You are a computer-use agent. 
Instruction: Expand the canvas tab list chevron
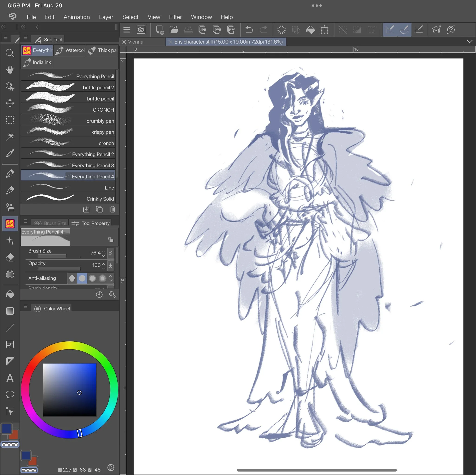click(x=469, y=42)
